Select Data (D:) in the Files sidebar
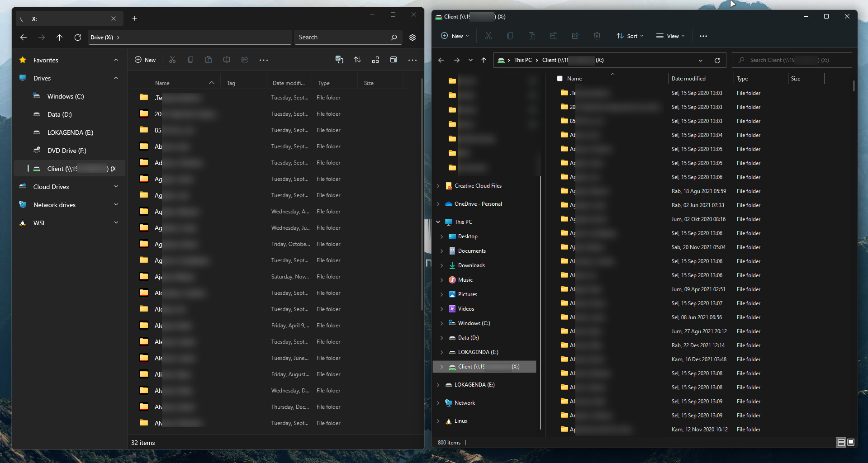The image size is (868, 463). coord(70,114)
